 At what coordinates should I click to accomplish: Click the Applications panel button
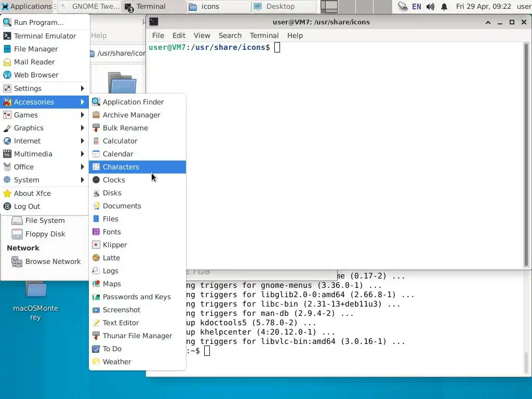(28, 6)
